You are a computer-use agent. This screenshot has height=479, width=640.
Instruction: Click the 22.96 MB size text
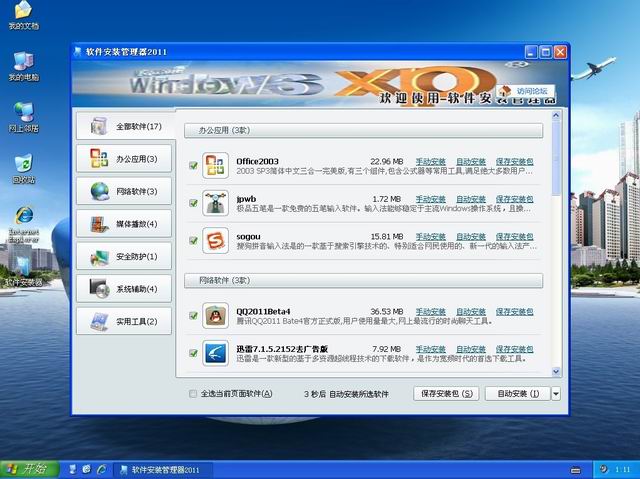click(x=387, y=162)
